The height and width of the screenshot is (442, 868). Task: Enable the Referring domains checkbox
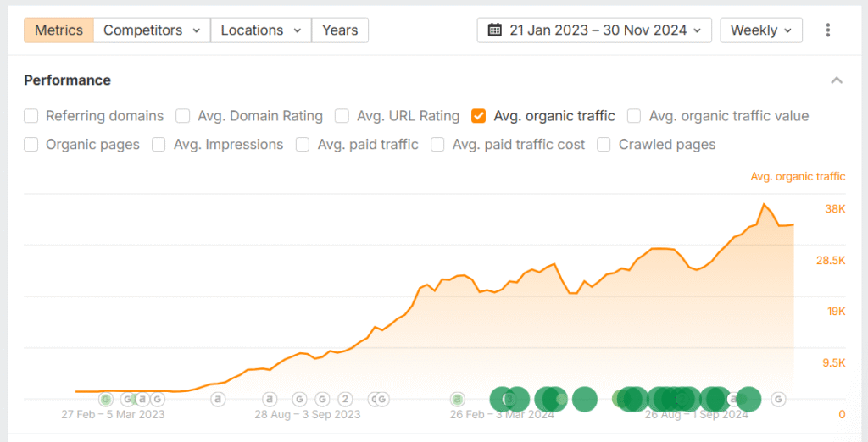tap(31, 116)
